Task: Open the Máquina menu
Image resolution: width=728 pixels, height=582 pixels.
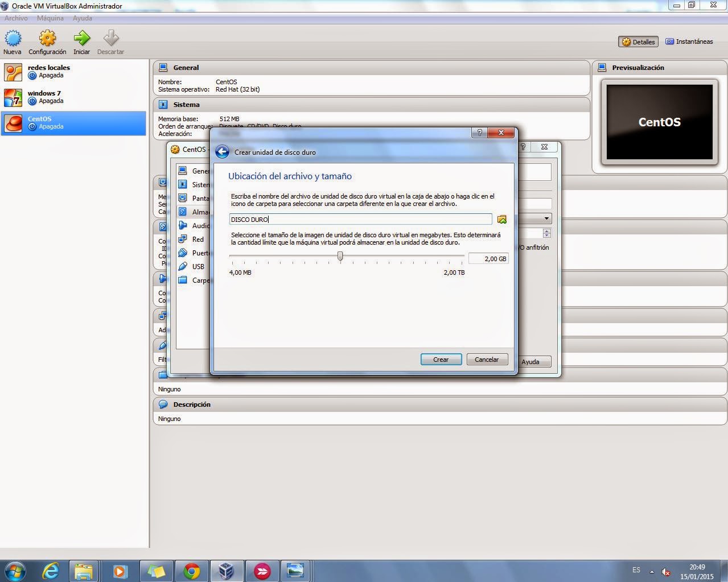Action: (x=50, y=18)
